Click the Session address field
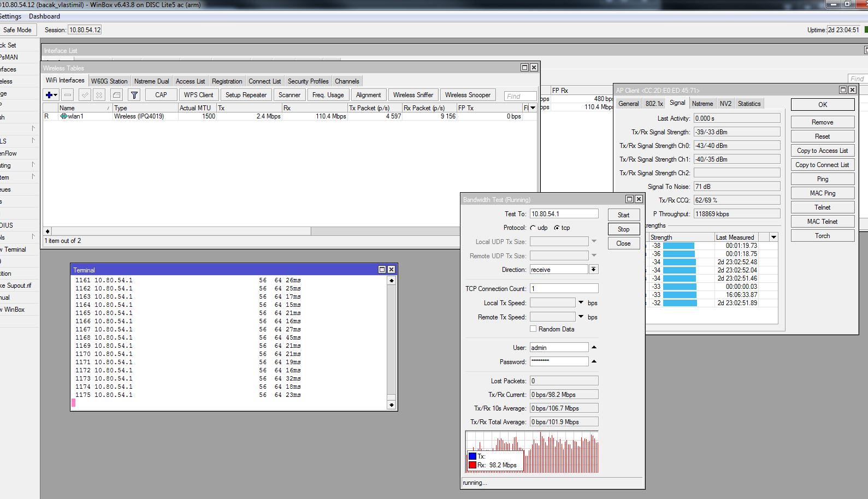The height and width of the screenshot is (499, 868). (x=85, y=30)
